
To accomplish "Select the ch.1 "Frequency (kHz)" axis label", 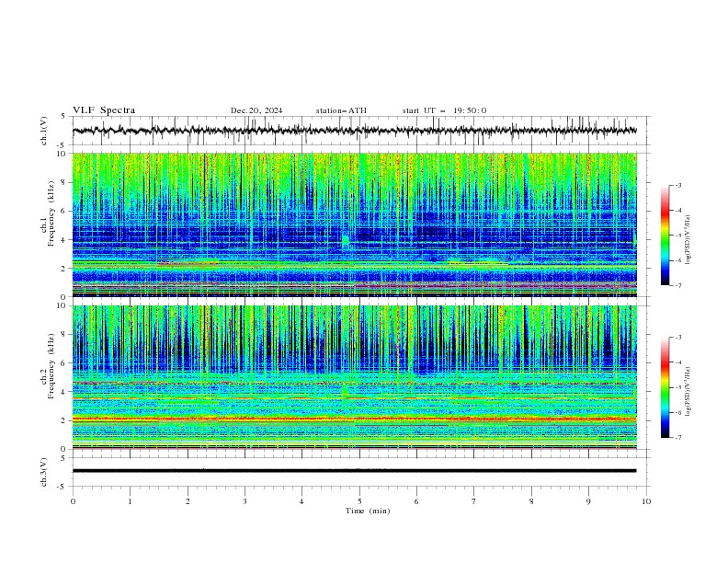I will (51, 213).
